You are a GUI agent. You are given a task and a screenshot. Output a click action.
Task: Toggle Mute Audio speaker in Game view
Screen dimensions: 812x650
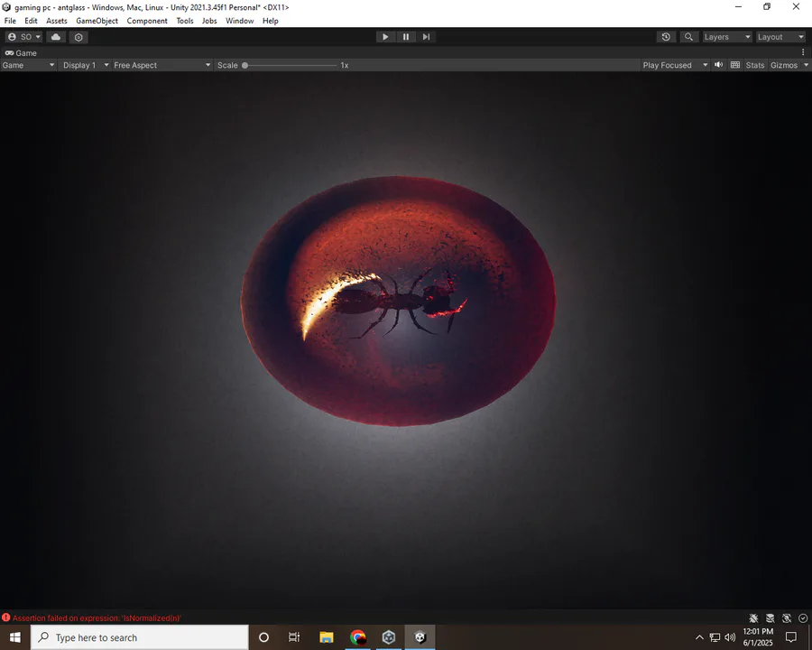719,65
